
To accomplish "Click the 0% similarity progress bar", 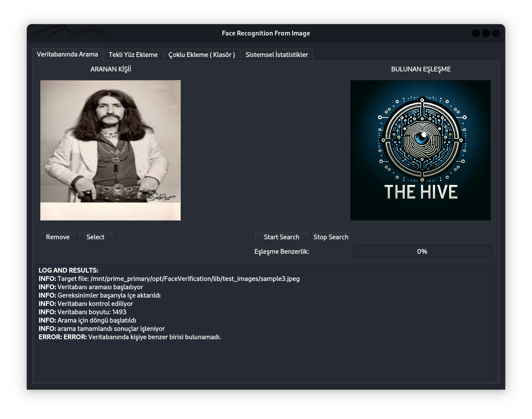I will (422, 252).
